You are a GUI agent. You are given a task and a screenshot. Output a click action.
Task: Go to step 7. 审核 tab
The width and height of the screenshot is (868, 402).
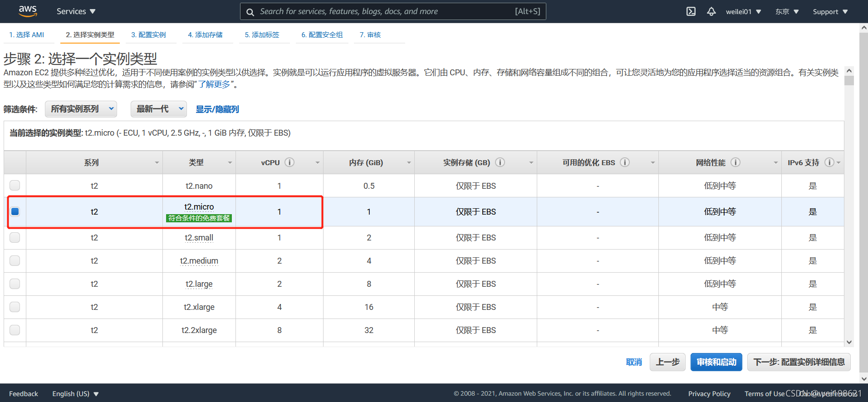(370, 35)
